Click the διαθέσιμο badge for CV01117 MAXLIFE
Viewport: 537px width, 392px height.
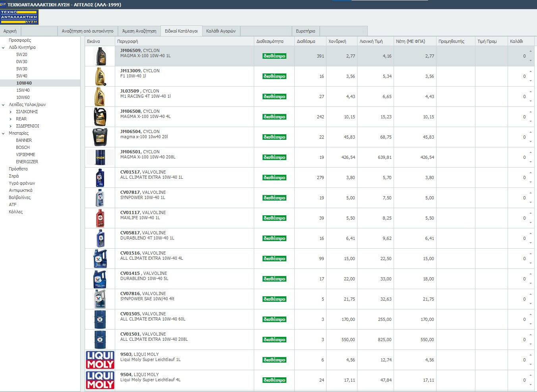coord(274,218)
